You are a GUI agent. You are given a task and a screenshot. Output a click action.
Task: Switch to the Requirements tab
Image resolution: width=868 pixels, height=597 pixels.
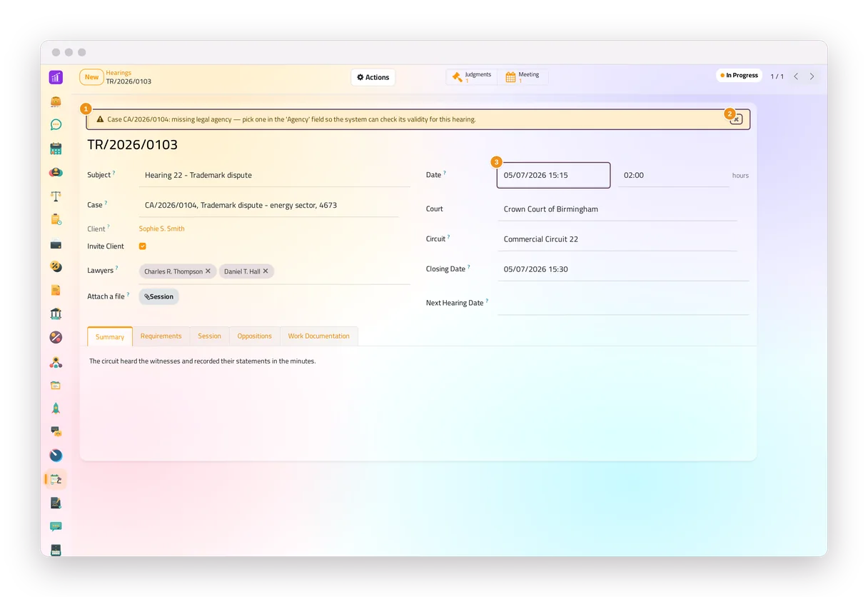161,336
